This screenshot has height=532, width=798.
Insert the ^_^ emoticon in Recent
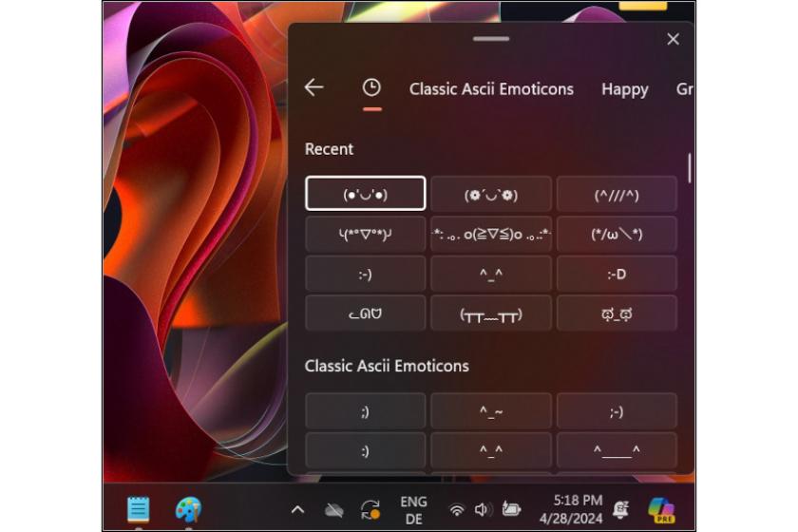coord(491,274)
